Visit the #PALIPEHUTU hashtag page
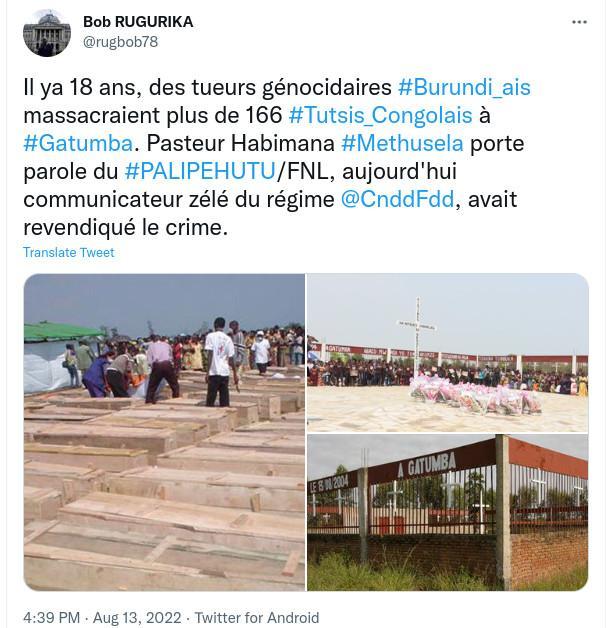Screen dimensions: 609x628 click(200, 171)
